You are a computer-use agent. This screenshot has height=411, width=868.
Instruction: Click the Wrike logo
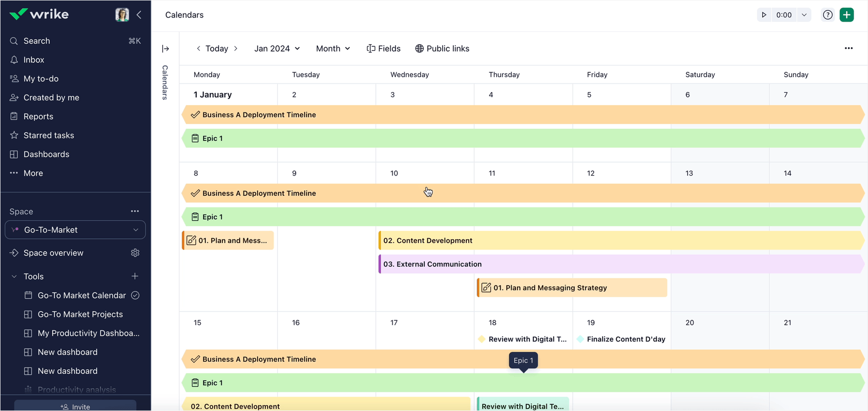pos(39,14)
